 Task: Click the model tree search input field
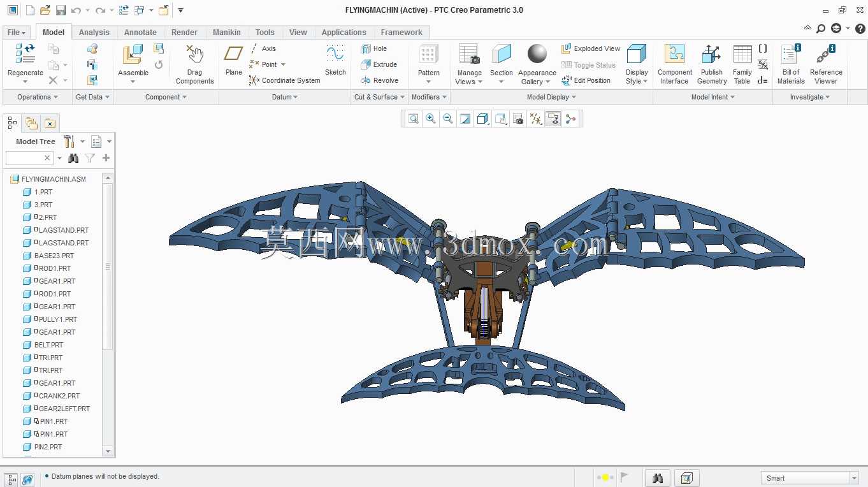(x=29, y=158)
